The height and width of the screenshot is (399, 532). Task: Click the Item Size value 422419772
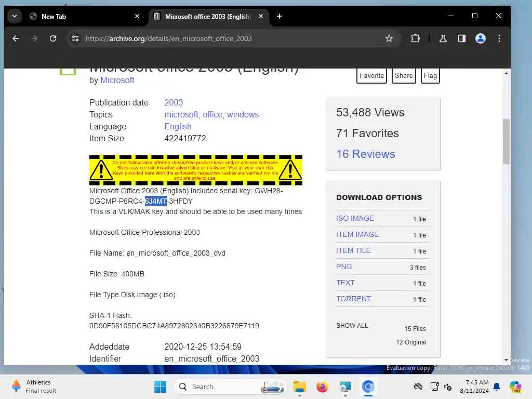pos(185,138)
